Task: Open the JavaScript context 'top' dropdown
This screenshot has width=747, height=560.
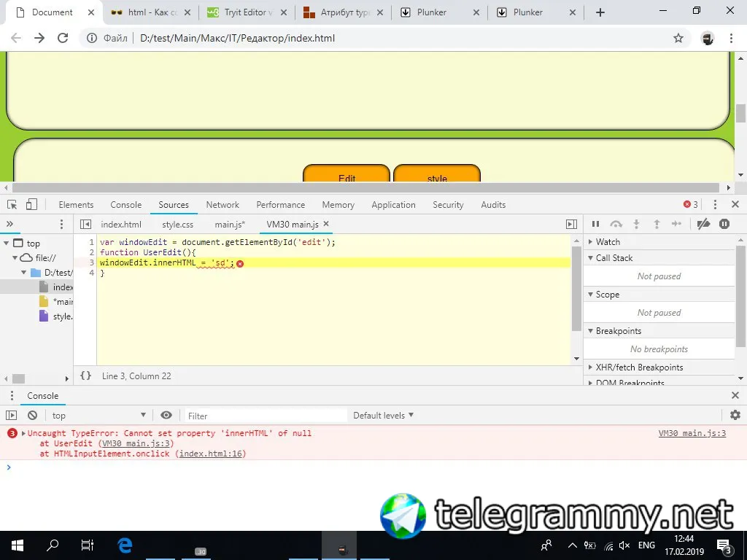Action: 99,415
